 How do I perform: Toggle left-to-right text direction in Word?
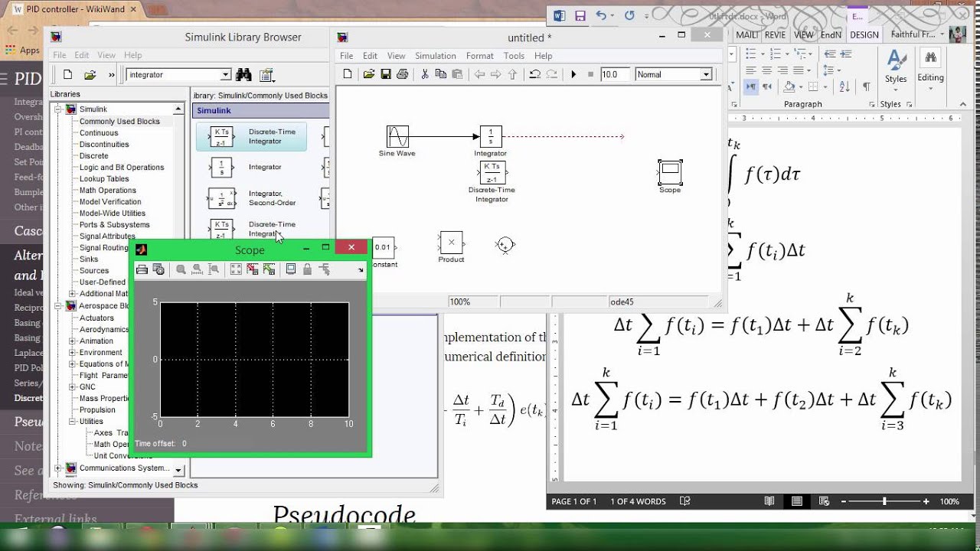point(753,86)
